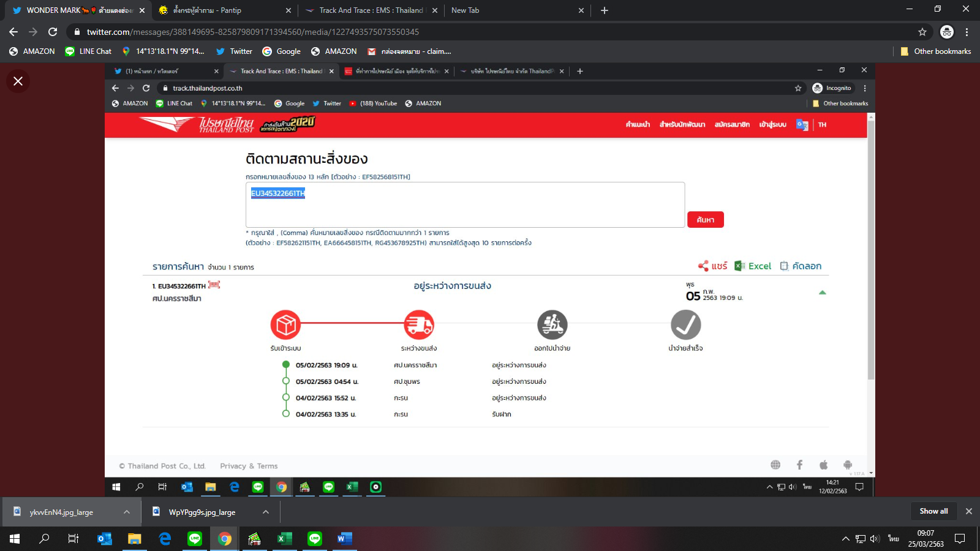Click the ไทย input language indicator beside the 09:07 clock
The image size is (980, 551).
pos(894,539)
